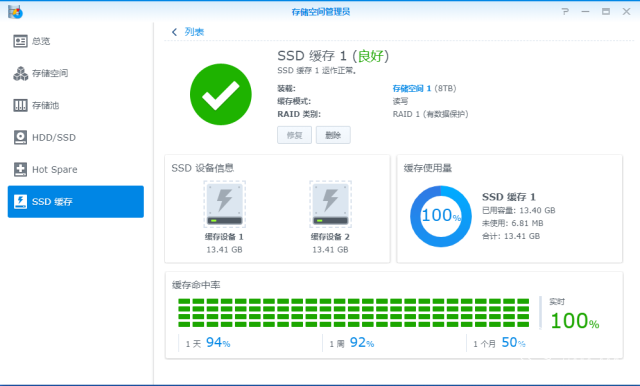Click the large green checkmark status icon
This screenshot has width=640, height=386.
coord(220,94)
